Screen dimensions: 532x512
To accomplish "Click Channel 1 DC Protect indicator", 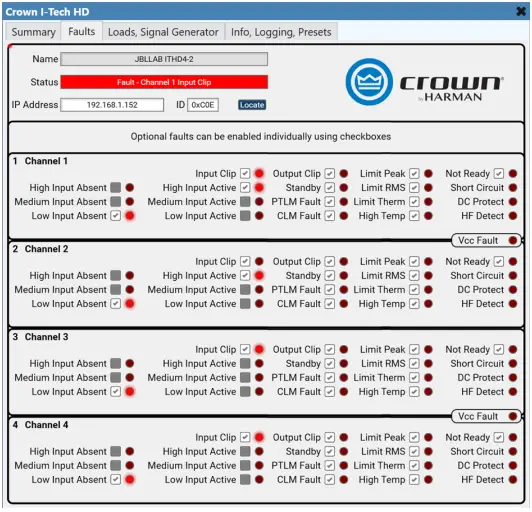I will coord(513,202).
